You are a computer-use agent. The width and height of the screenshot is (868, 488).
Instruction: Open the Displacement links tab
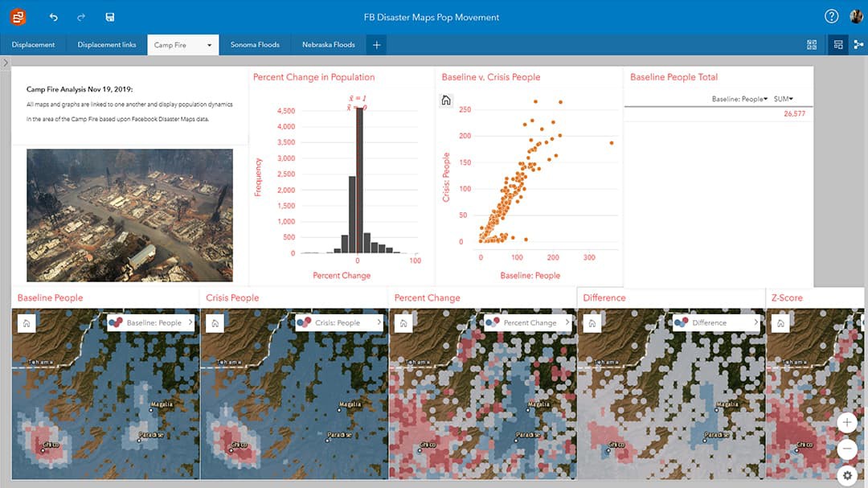tap(107, 45)
